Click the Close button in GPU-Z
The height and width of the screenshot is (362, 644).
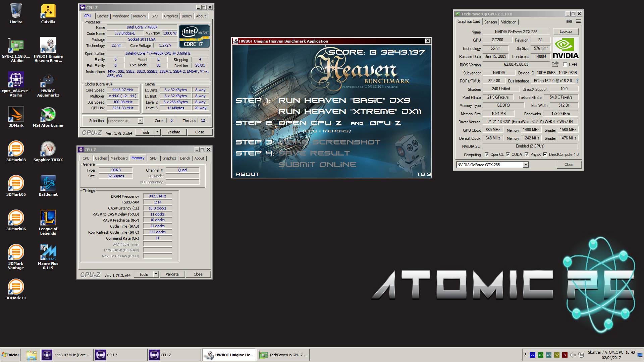(x=569, y=165)
